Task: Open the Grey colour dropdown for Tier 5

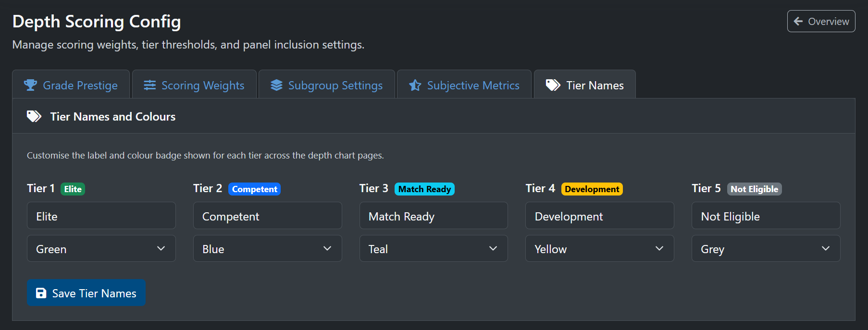Action: [x=765, y=248]
